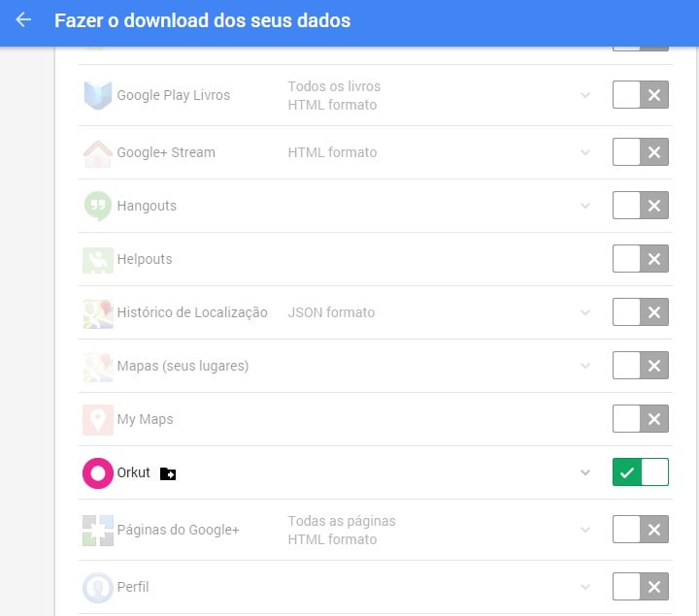Switch on Mapas (seus lugares) toggle
This screenshot has width=699, height=616.
tap(640, 366)
